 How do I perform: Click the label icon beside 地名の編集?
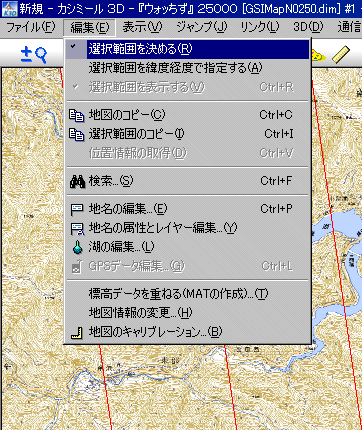(x=77, y=210)
